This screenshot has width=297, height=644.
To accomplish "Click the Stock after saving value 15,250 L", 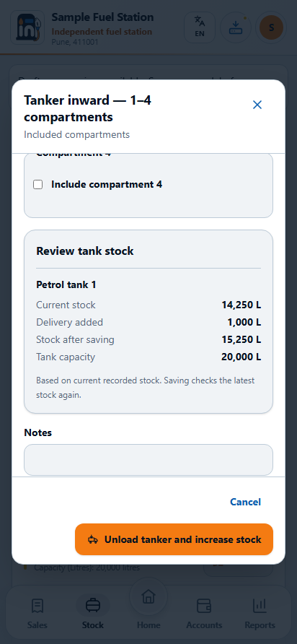I will [x=241, y=339].
